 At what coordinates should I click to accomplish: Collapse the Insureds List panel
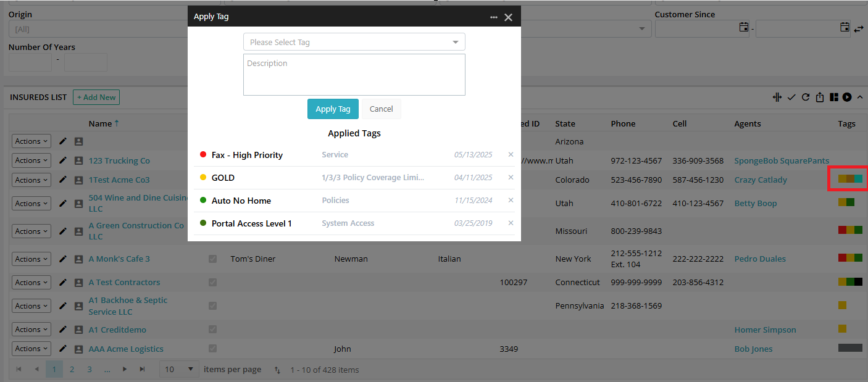[x=860, y=97]
